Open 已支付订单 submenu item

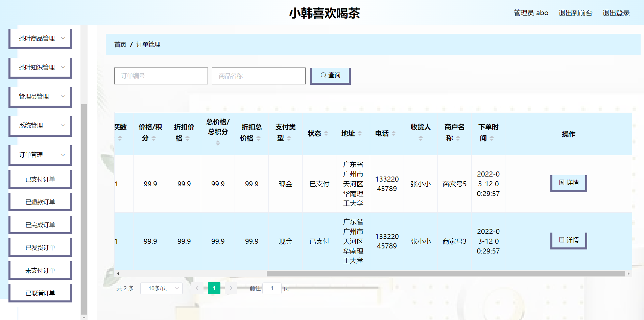click(40, 179)
